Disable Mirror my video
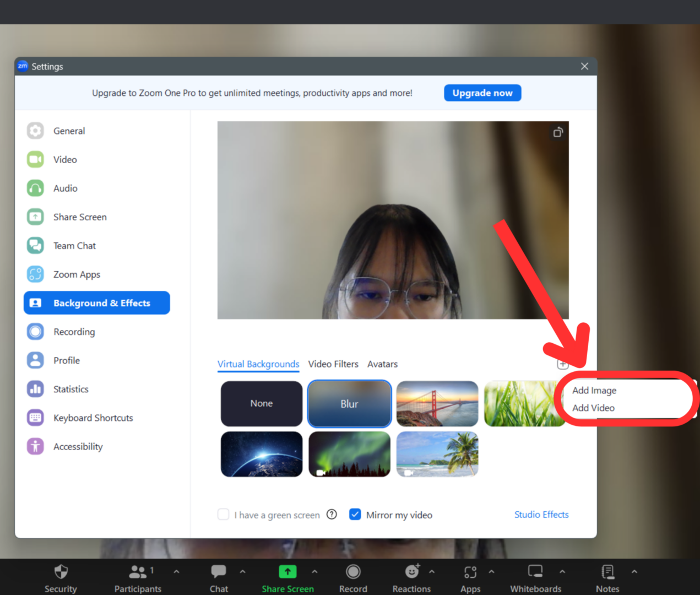The width and height of the screenshot is (700, 595). point(355,514)
